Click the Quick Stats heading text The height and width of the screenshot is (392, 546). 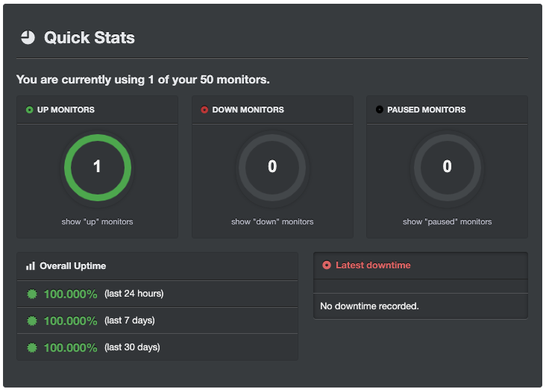click(x=90, y=37)
